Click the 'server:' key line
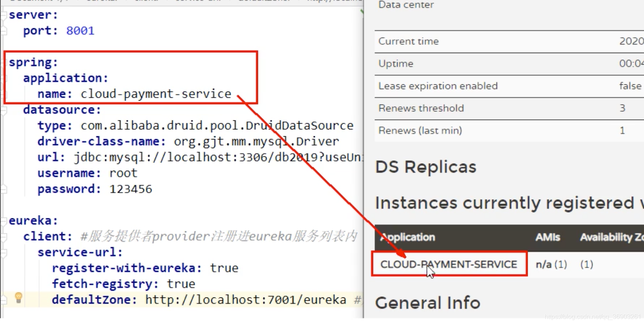This screenshot has height=324, width=644. point(34,15)
